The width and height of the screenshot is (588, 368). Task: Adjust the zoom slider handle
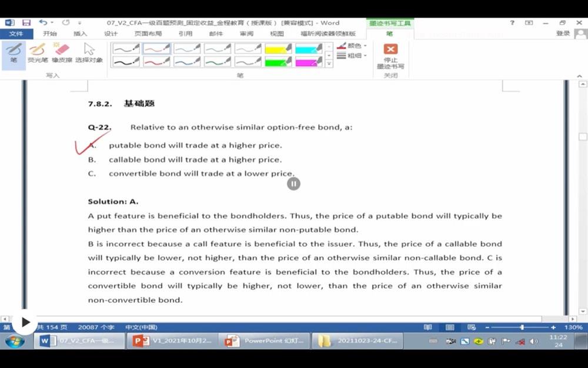tap(522, 327)
